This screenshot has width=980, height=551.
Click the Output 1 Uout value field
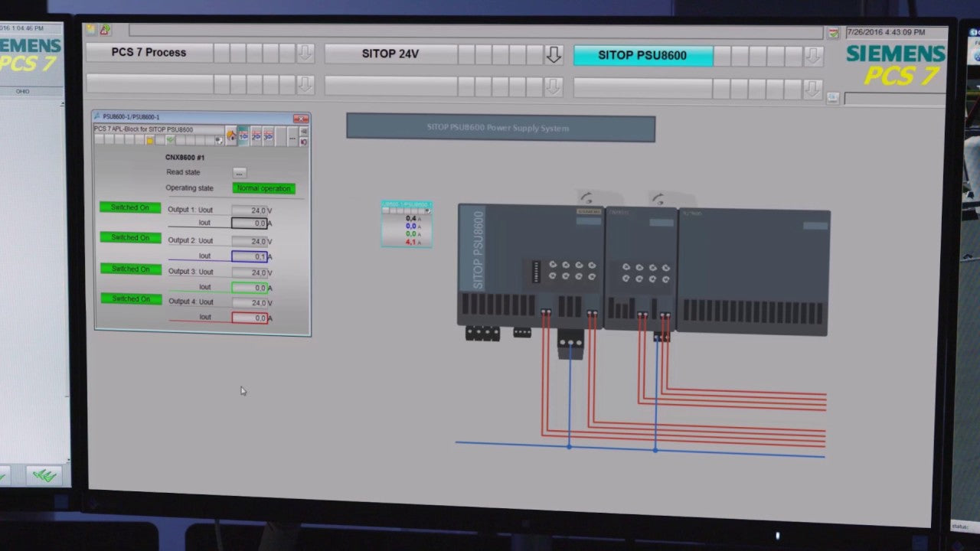point(250,210)
